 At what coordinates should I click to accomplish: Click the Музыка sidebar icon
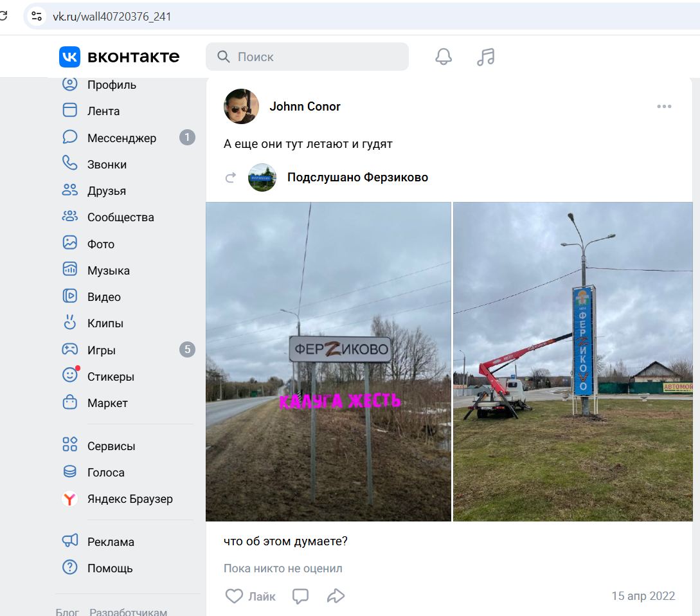pyautogui.click(x=69, y=269)
